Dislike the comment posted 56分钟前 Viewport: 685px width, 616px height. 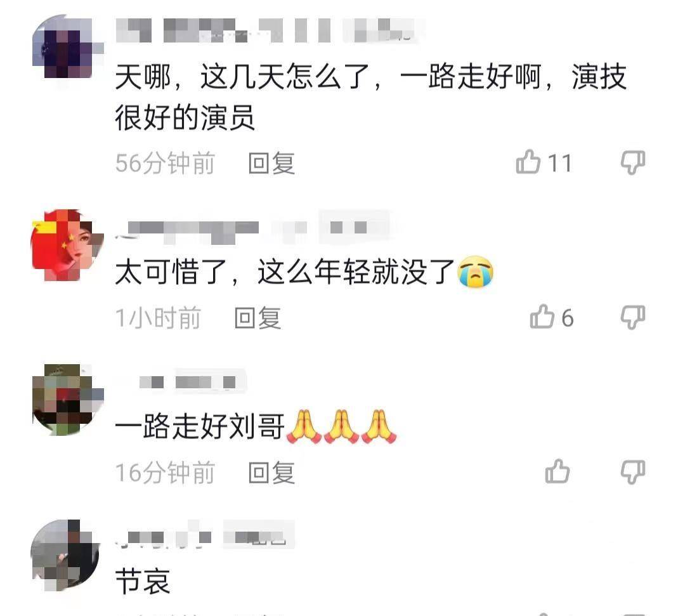click(633, 163)
